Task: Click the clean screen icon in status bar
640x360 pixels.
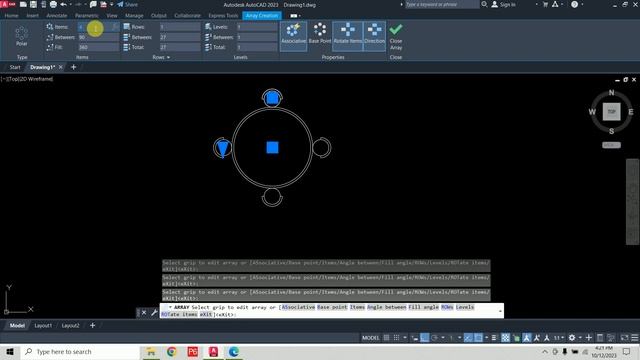Action: [x=624, y=338]
